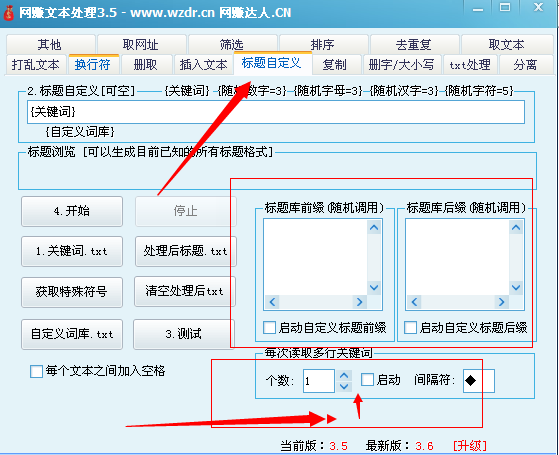Open 1.关键词.txt file button
The width and height of the screenshot is (559, 455).
pyautogui.click(x=72, y=251)
